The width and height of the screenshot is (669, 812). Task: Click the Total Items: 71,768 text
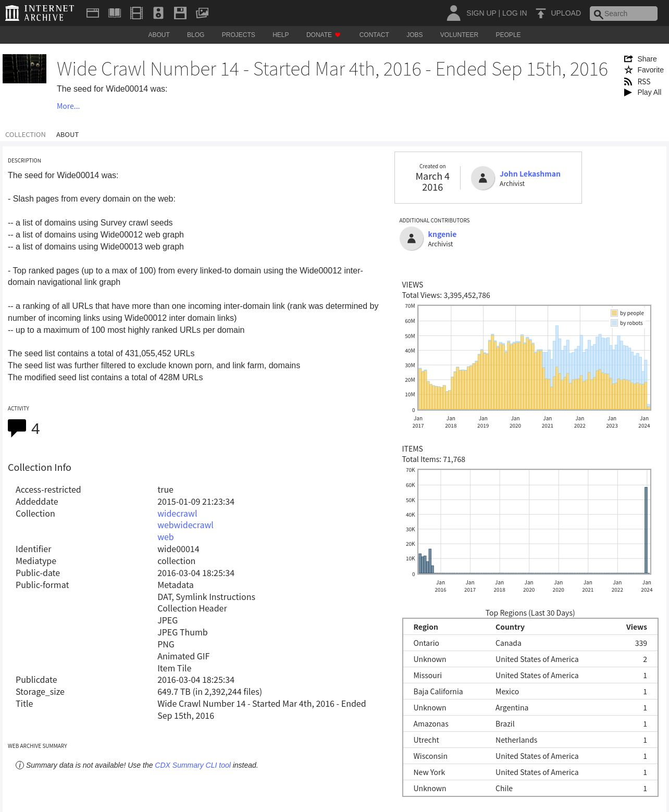(433, 459)
